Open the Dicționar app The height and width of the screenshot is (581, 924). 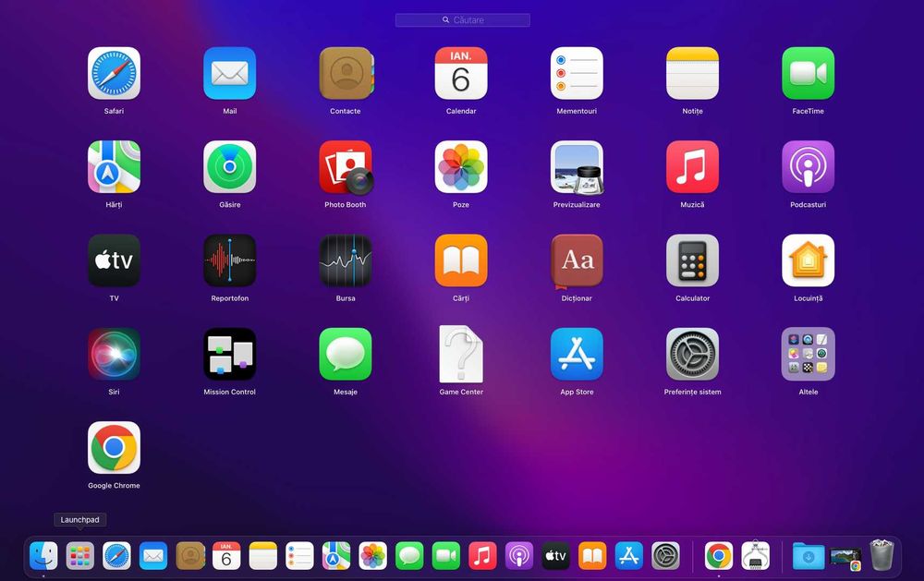(577, 261)
